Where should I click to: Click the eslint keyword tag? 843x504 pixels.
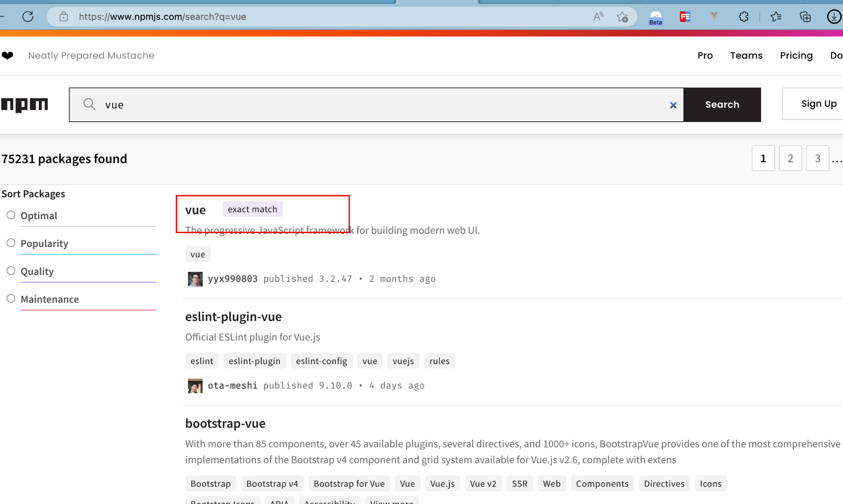point(202,361)
